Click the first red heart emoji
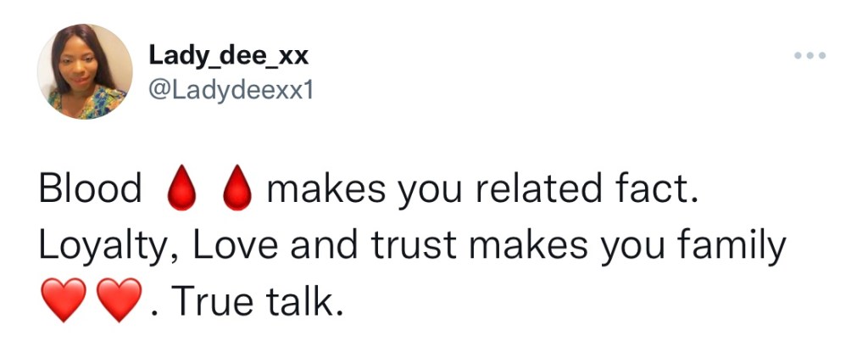Viewport: 868px width, 353px height. (x=63, y=302)
